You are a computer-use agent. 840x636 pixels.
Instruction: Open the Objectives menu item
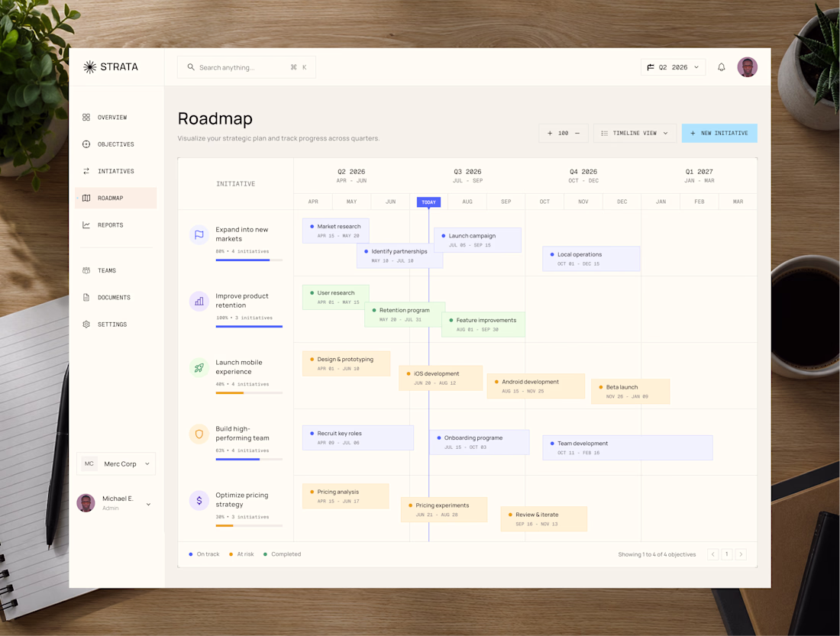pyautogui.click(x=116, y=144)
